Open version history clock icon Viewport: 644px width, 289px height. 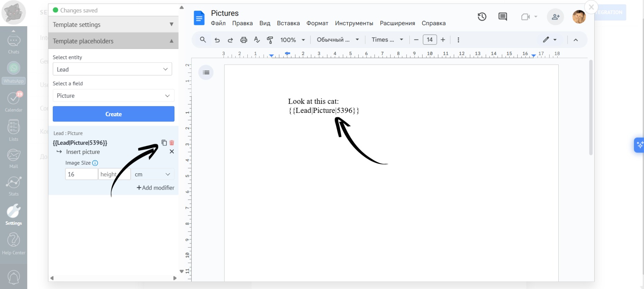(x=482, y=17)
